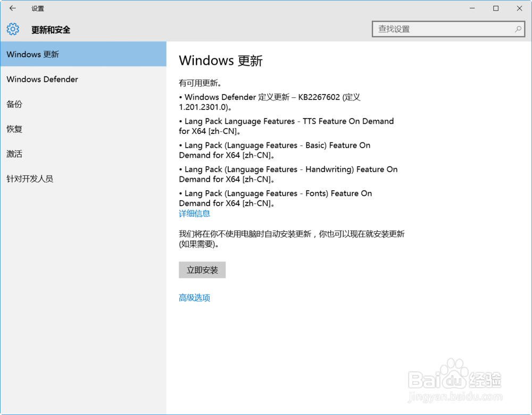Minimize the settings window

(x=472, y=8)
